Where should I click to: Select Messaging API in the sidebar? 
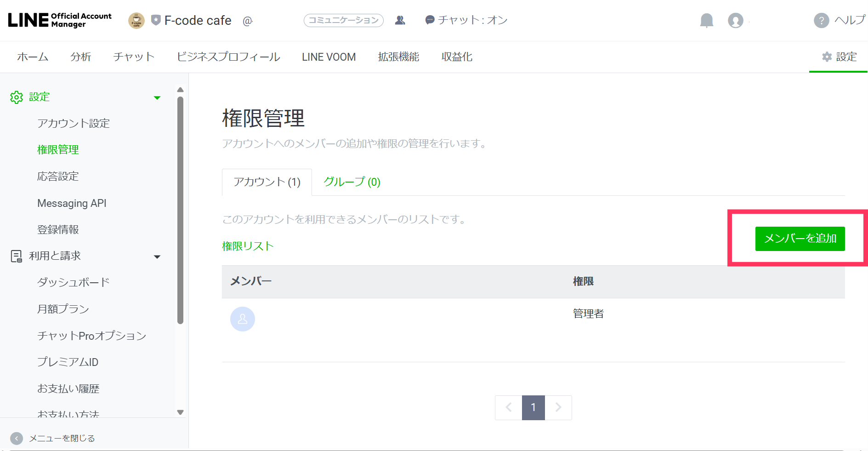click(x=72, y=203)
